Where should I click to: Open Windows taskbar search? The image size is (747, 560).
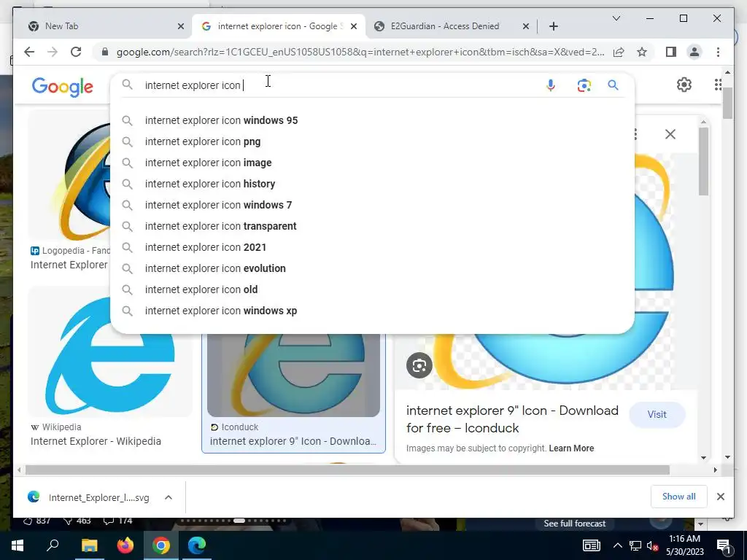click(x=53, y=545)
